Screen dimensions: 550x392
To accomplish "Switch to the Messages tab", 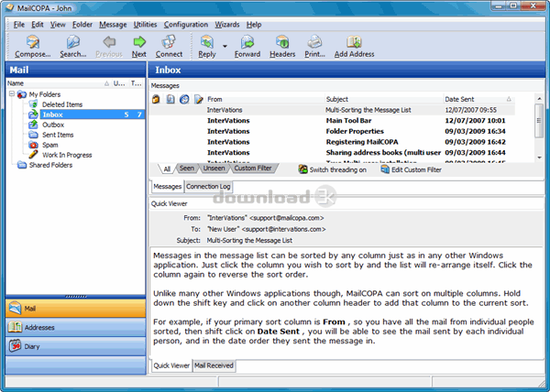I will tap(168, 187).
